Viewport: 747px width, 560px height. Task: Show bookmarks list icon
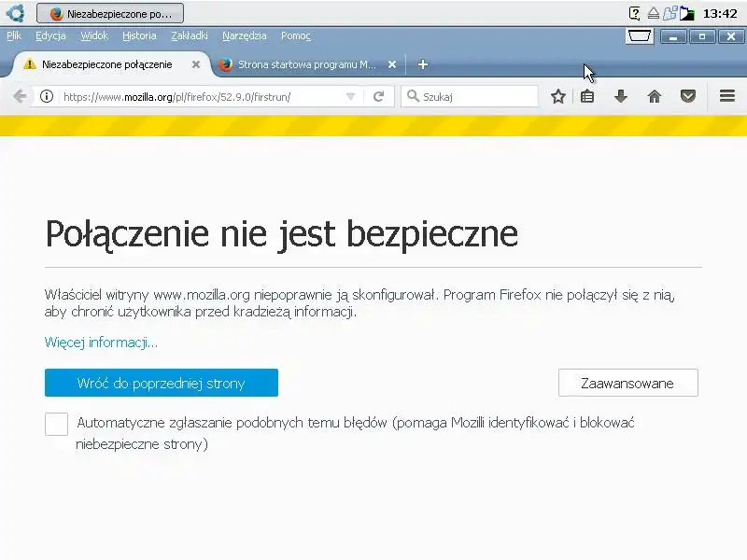(587, 97)
